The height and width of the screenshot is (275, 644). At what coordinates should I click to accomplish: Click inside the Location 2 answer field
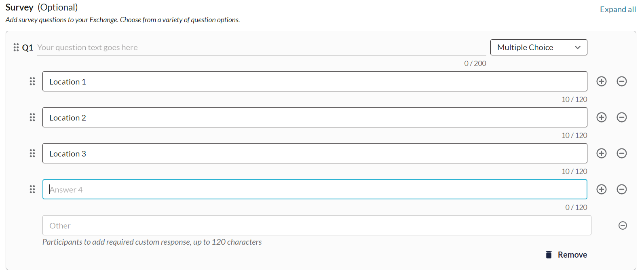pyautogui.click(x=315, y=117)
